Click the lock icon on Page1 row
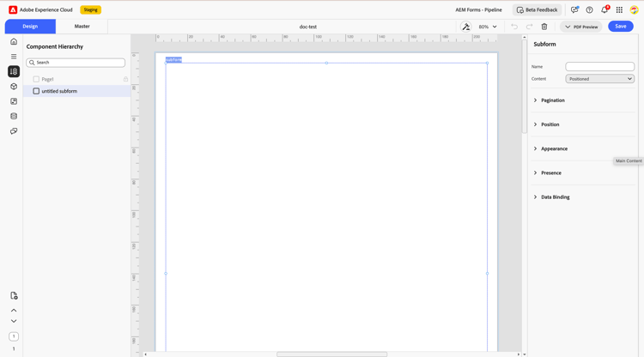This screenshot has width=644, height=357. coord(125,79)
